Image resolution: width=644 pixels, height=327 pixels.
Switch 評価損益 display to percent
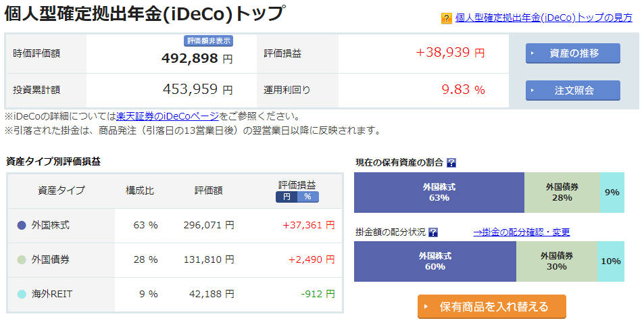(x=307, y=197)
